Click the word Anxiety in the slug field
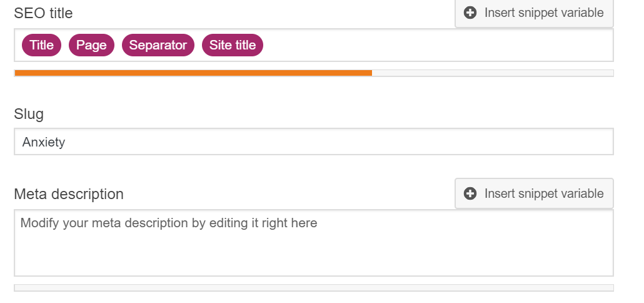644x303 pixels. click(44, 142)
